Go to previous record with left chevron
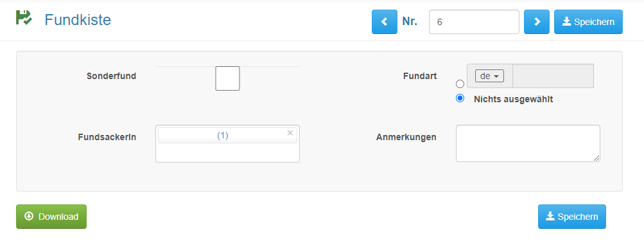 pyautogui.click(x=385, y=22)
